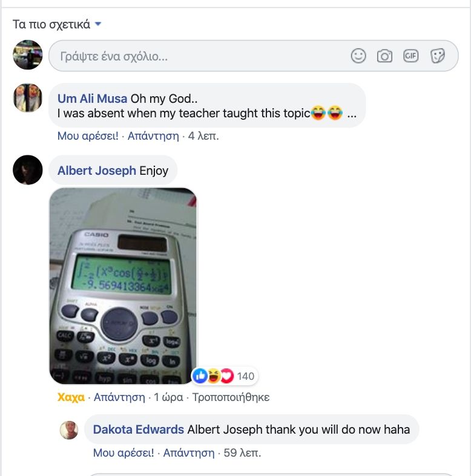Open Dakota Edwards' profile avatar
The width and height of the screenshot is (471, 476).
click(69, 430)
